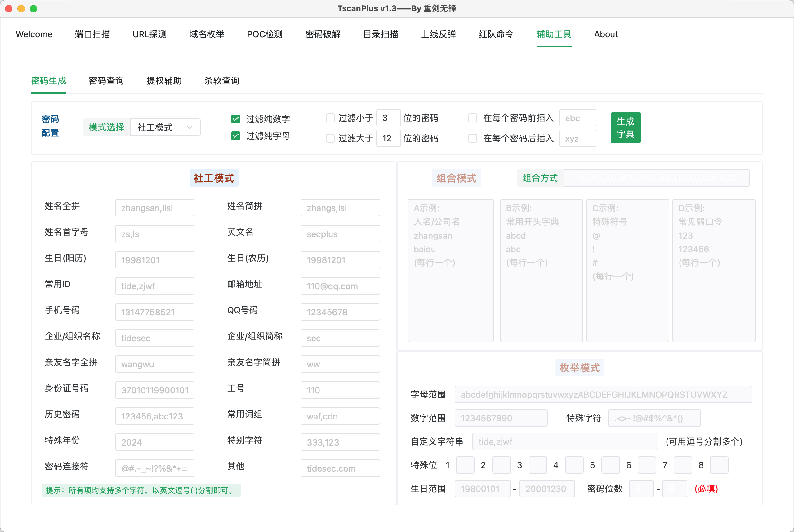The image size is (794, 532).
Task: Check 在每个密码后插入 option
Action: [x=473, y=139]
